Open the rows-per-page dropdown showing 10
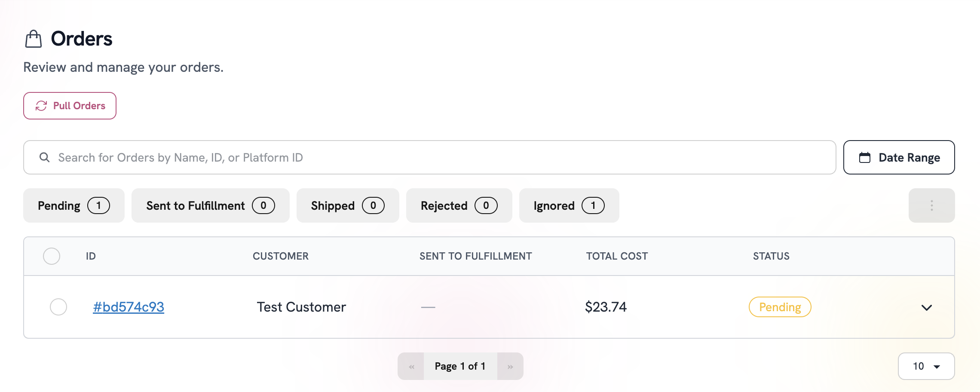This screenshot has width=980, height=392. [926, 366]
